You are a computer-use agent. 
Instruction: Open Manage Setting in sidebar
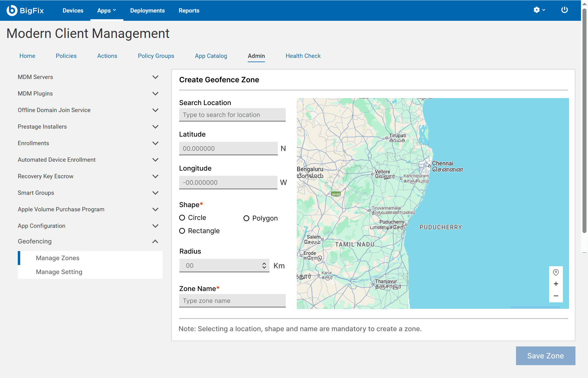[x=59, y=272]
